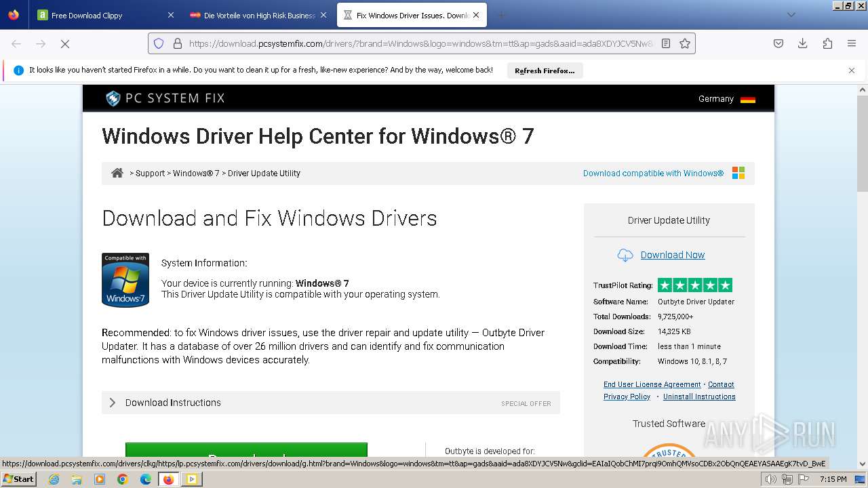Click the pcsystemfix URL address bar
868x488 pixels.
pos(420,43)
